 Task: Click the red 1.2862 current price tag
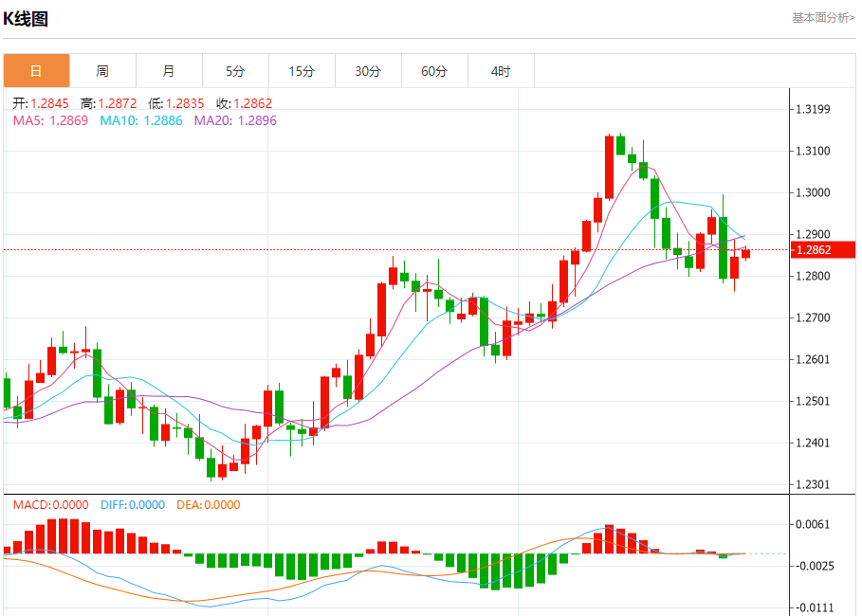822,250
